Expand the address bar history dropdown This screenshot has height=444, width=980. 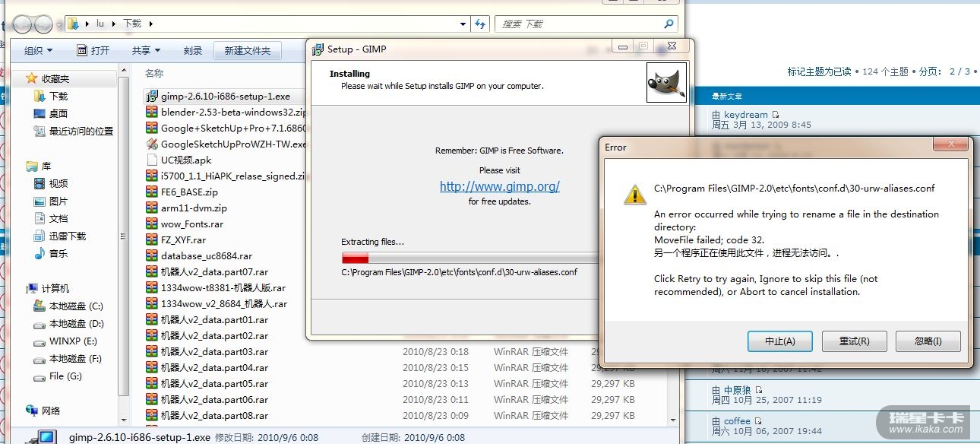(x=463, y=24)
